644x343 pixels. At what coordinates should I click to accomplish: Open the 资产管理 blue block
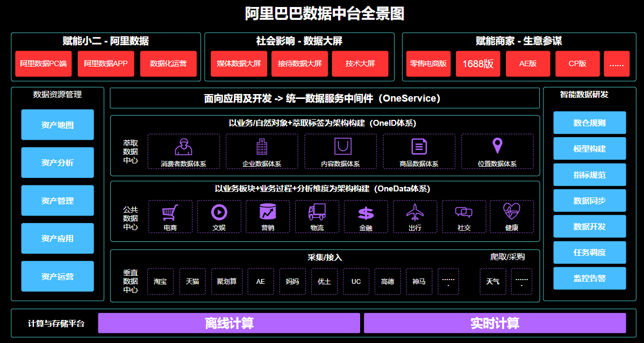[58, 201]
